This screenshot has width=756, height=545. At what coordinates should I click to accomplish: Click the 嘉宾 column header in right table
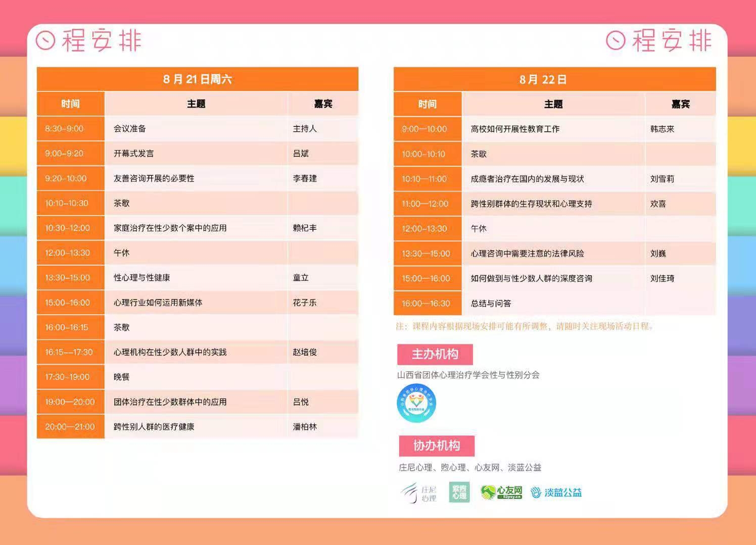click(x=680, y=104)
